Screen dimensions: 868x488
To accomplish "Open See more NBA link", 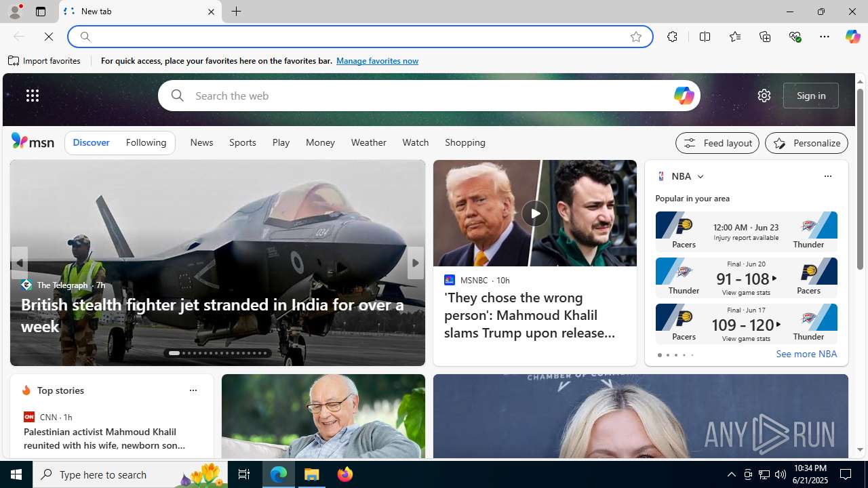I will point(806,354).
